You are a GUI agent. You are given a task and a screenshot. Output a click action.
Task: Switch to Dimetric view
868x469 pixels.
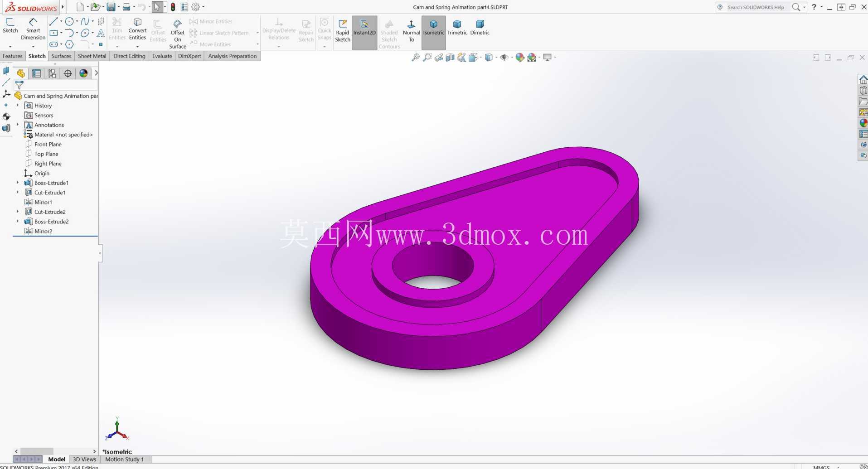point(480,27)
